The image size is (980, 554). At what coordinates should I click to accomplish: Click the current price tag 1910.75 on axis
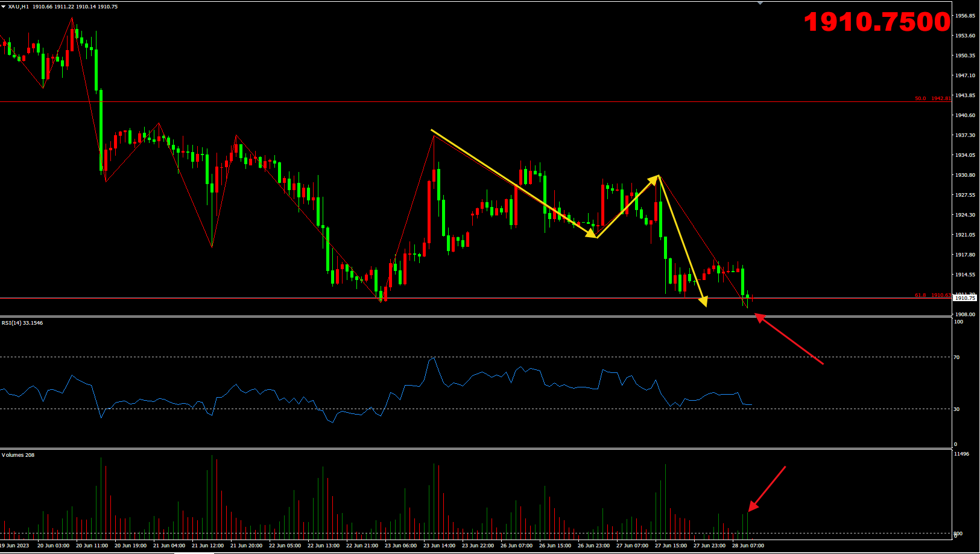pos(965,298)
